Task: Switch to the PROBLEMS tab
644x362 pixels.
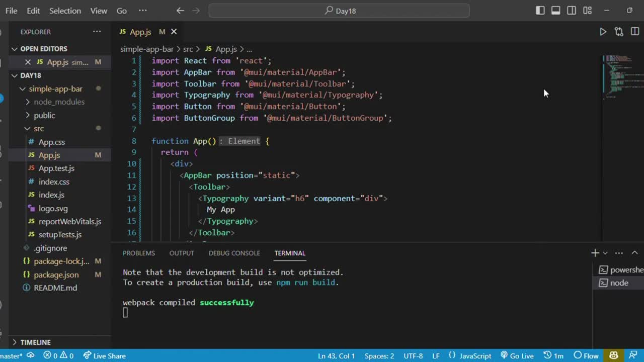Action: point(138,253)
